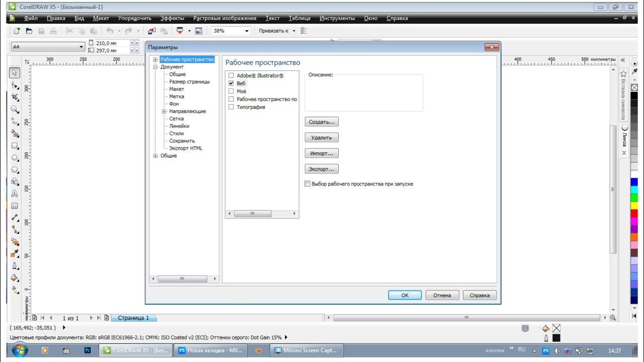Switch to the Страница 1 page tab
The height and width of the screenshot is (362, 644).
(133, 318)
